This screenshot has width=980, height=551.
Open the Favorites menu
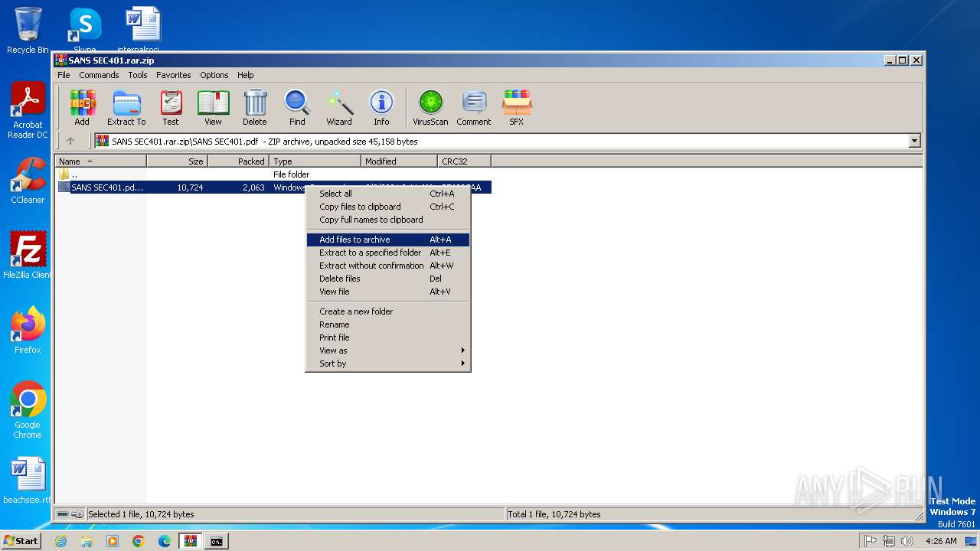click(174, 75)
